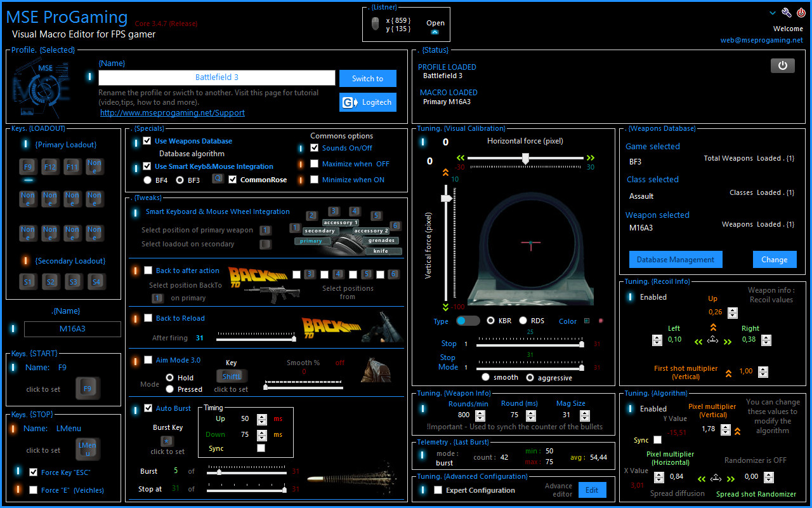Enable Aim Mode 3.0 checkbox
This screenshot has height=508, width=812.
(148, 360)
